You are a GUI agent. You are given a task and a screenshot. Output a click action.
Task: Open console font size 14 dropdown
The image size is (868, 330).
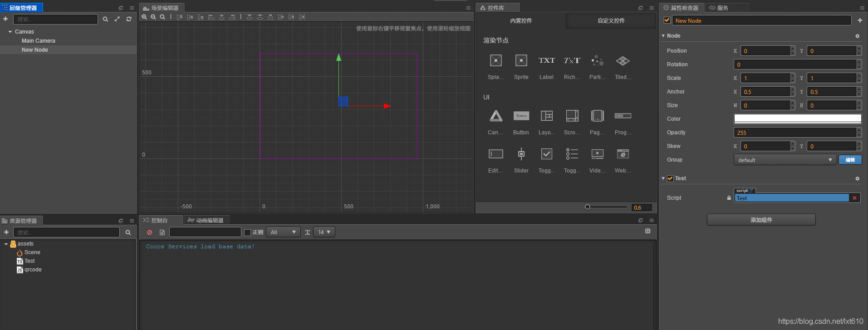click(325, 232)
